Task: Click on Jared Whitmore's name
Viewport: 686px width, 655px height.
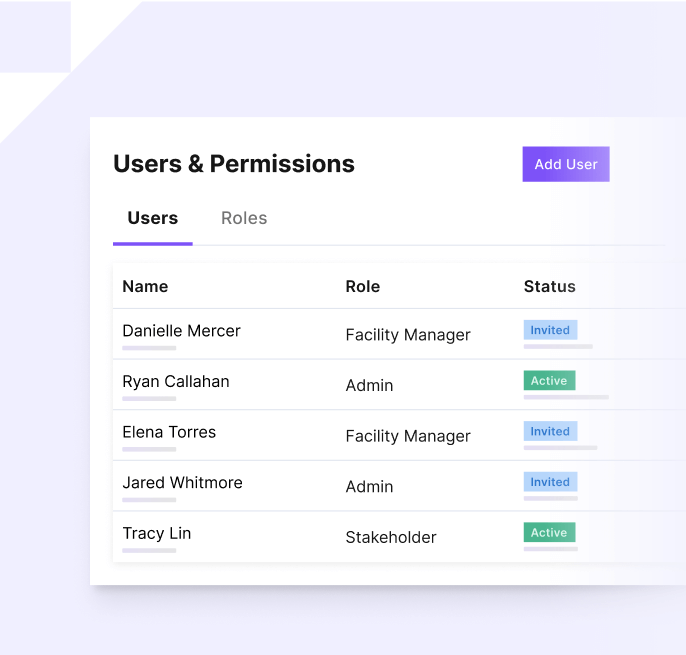Action: click(182, 482)
